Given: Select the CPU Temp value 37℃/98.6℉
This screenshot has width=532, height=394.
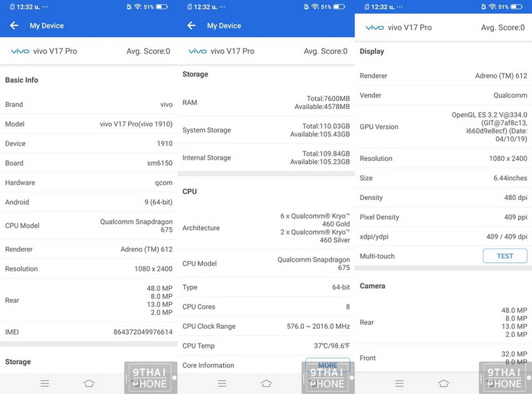Looking at the screenshot, I should tap(332, 346).
